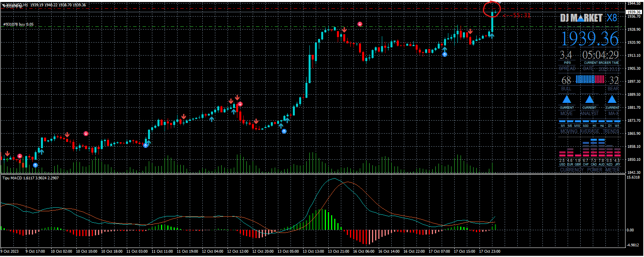
Task: Click the AUD currency power bar
Action: (601, 148)
